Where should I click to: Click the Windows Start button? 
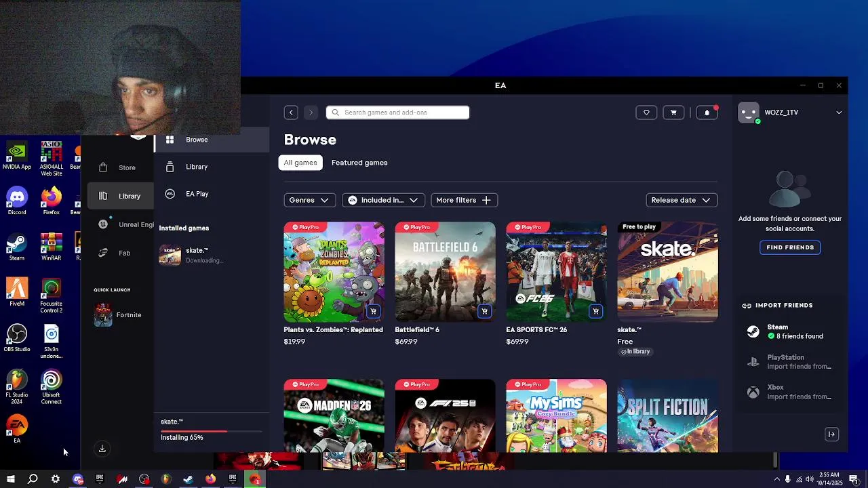[10, 479]
